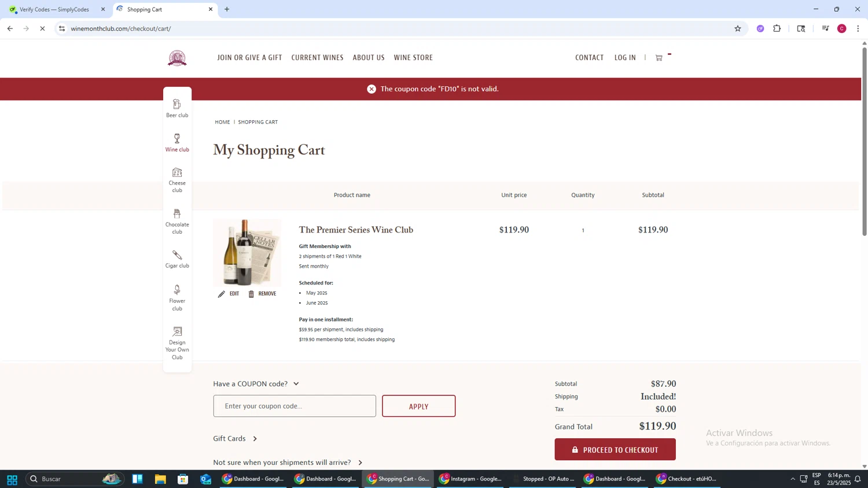Open Design Your Own Club icon
Image resolution: width=868 pixels, height=488 pixels.
point(177,343)
